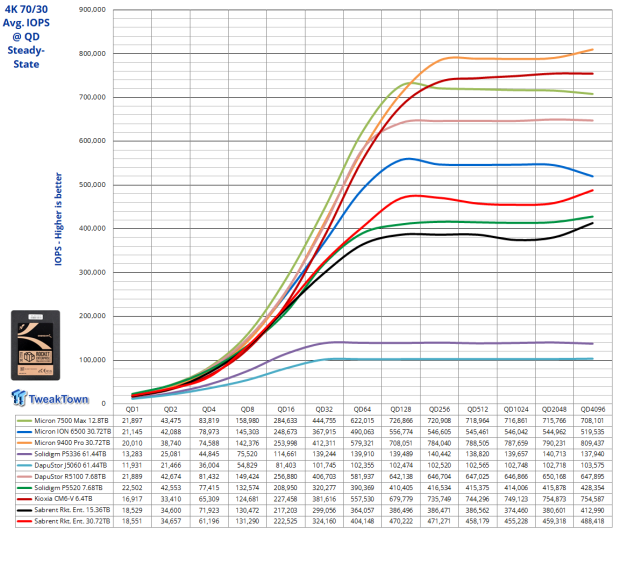Click the cell value 809,437

(592, 443)
